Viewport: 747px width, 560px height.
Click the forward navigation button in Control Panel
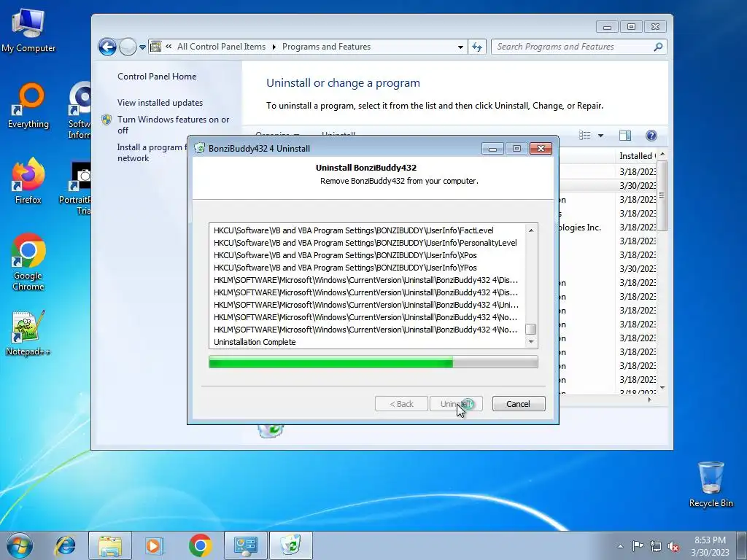(127, 47)
